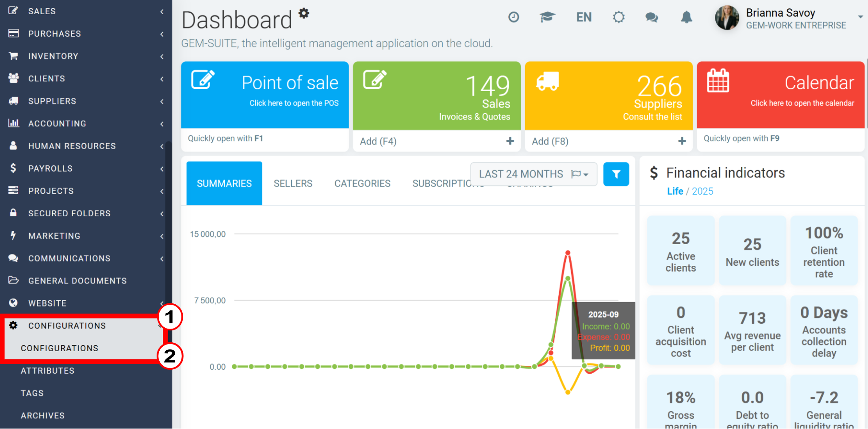
Task: Click the red expense peak data point
Action: point(568,253)
